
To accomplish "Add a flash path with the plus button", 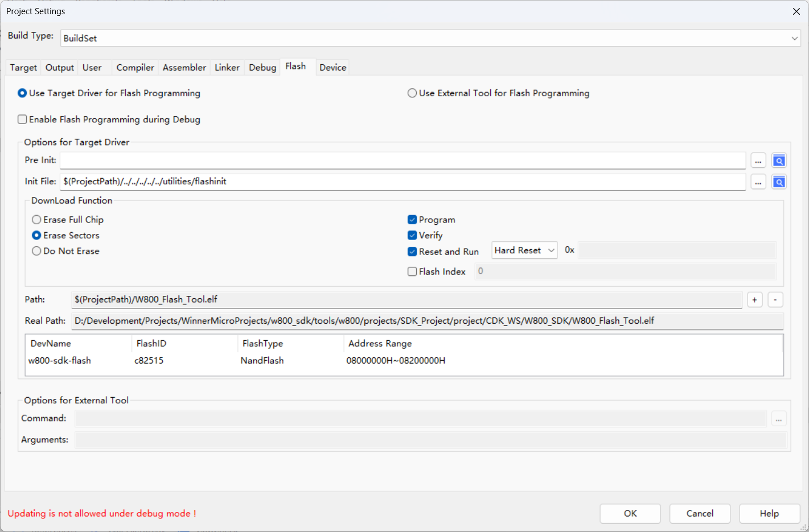I will 754,300.
